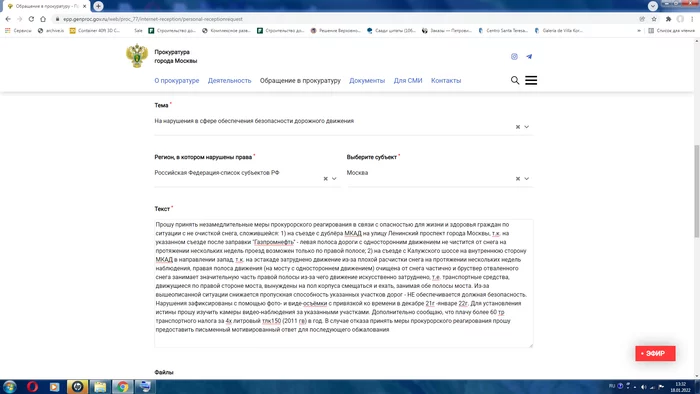
Task: Open the Windows Start button
Action: click(x=10, y=386)
